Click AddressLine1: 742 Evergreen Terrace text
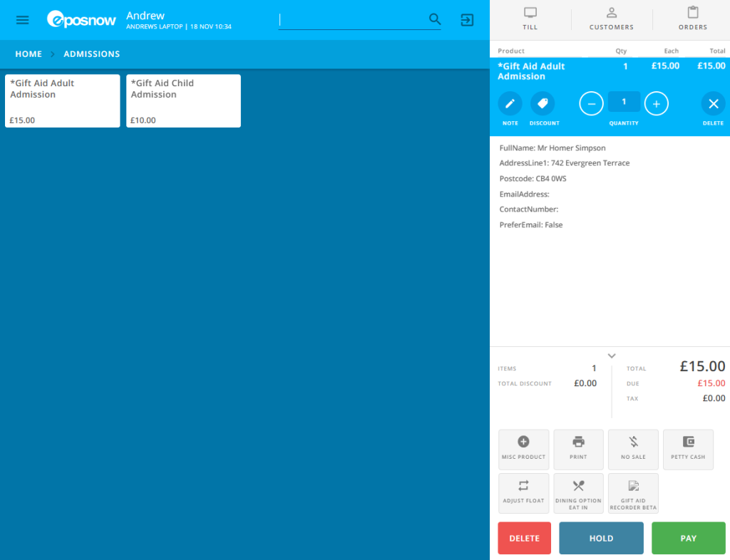Viewport: 730px width, 560px height. pos(565,163)
